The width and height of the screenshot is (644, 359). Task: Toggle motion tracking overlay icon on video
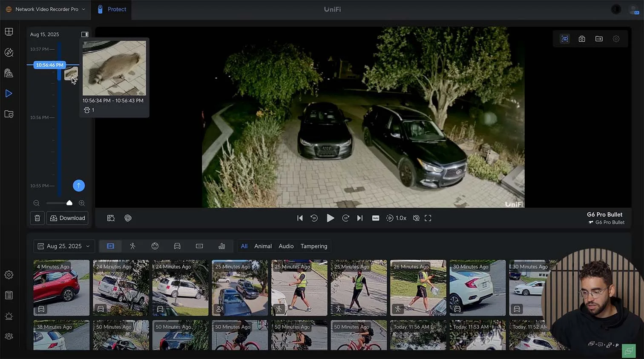click(x=565, y=39)
